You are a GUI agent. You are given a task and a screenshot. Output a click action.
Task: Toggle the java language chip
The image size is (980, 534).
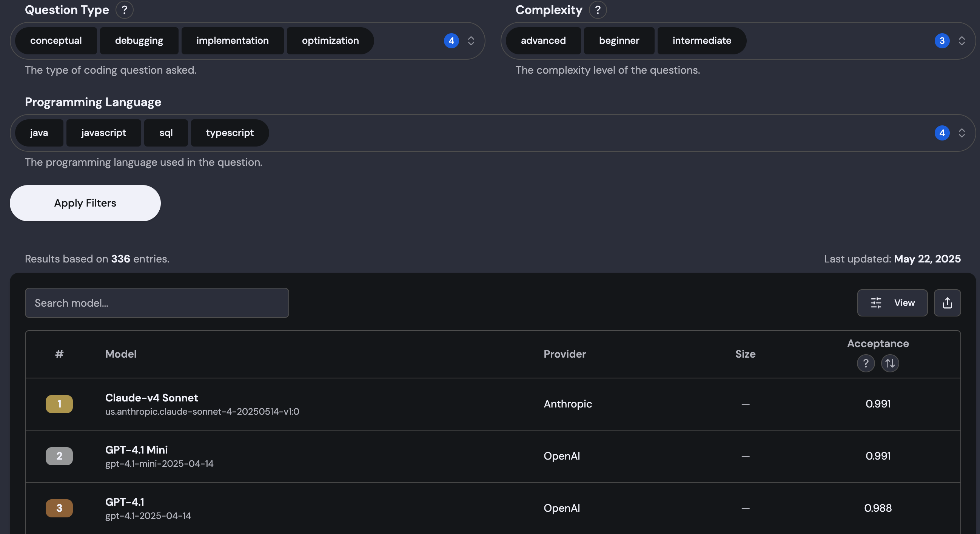point(39,133)
